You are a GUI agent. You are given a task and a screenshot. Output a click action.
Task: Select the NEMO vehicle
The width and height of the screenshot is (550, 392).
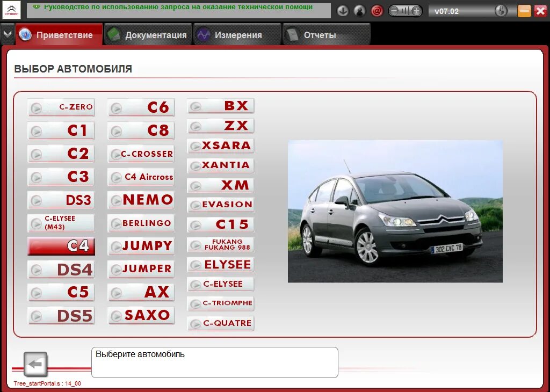tap(141, 200)
